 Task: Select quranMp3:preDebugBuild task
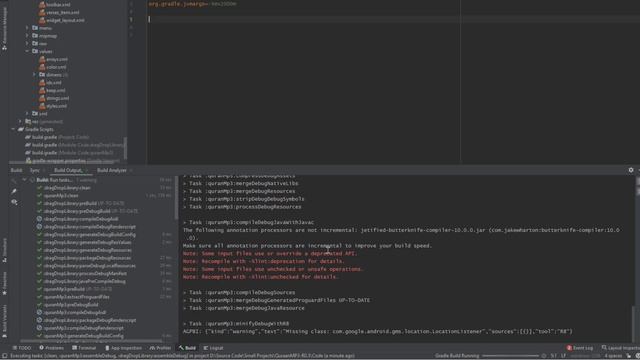click(71, 304)
